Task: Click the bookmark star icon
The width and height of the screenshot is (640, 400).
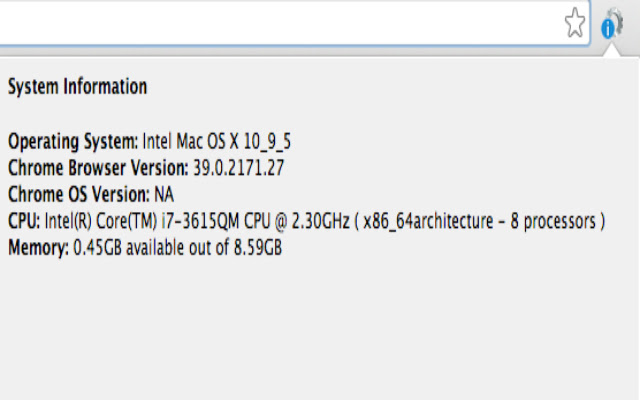Action: pos(575,23)
